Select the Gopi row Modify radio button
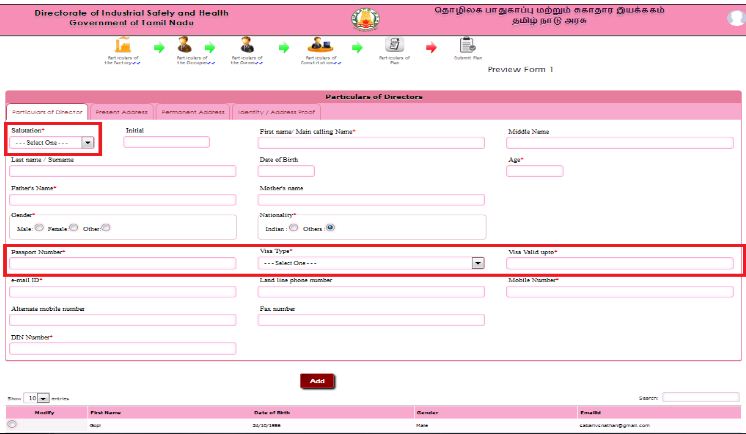746x434 pixels. [x=12, y=424]
